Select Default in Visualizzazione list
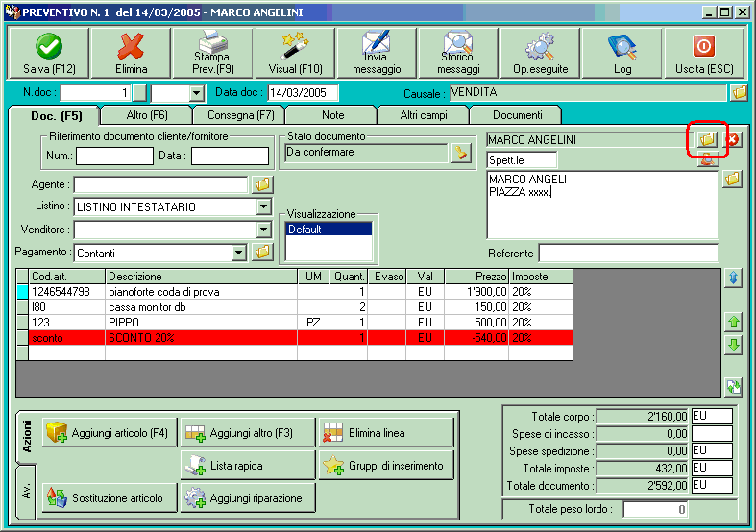 (x=329, y=229)
